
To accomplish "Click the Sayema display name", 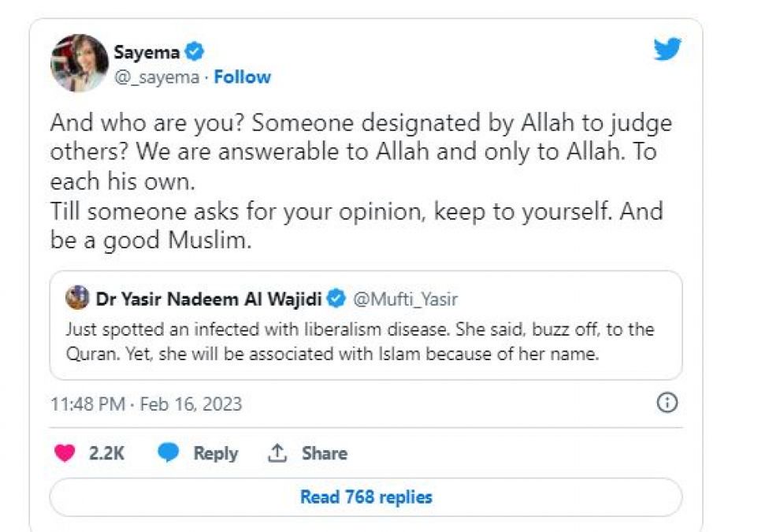I will [147, 53].
